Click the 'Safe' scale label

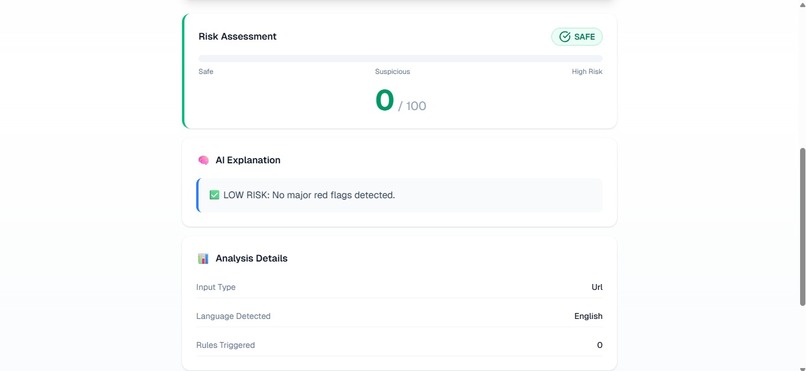(x=206, y=72)
